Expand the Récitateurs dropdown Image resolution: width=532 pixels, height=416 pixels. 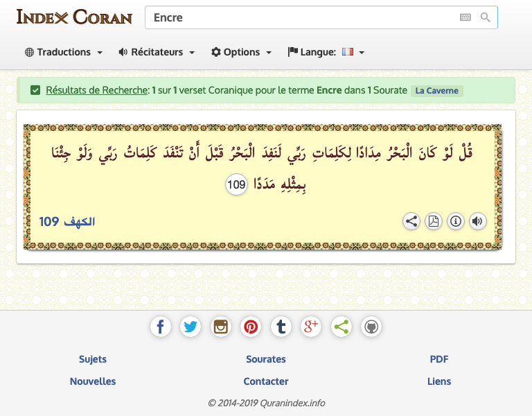tap(157, 52)
